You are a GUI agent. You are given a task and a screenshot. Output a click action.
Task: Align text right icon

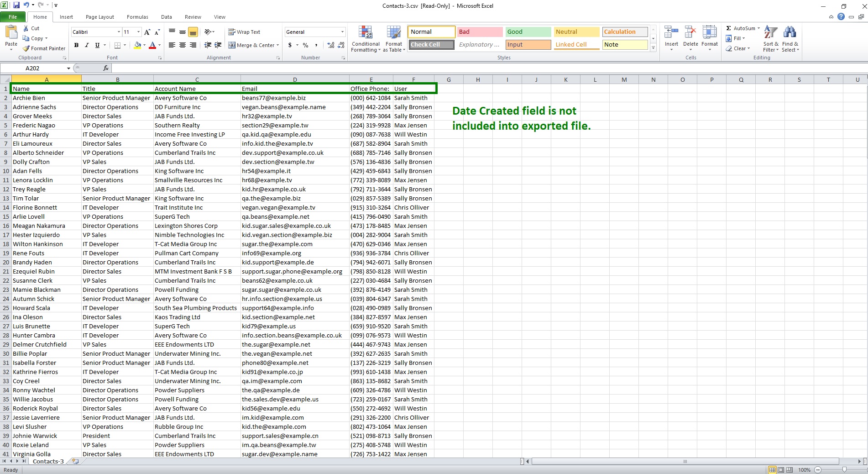pyautogui.click(x=193, y=45)
